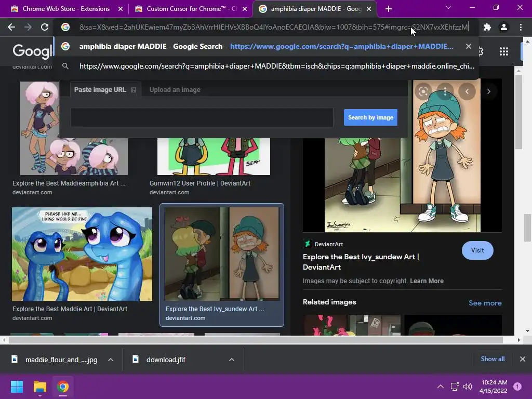Expand options for download.jfif
Image resolution: width=532 pixels, height=399 pixels.
tap(232, 360)
